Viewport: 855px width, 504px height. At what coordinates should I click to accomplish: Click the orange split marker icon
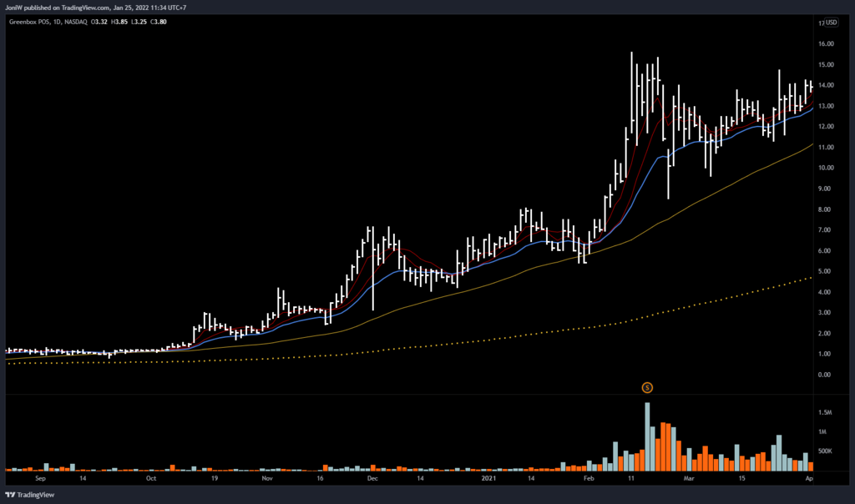click(646, 387)
